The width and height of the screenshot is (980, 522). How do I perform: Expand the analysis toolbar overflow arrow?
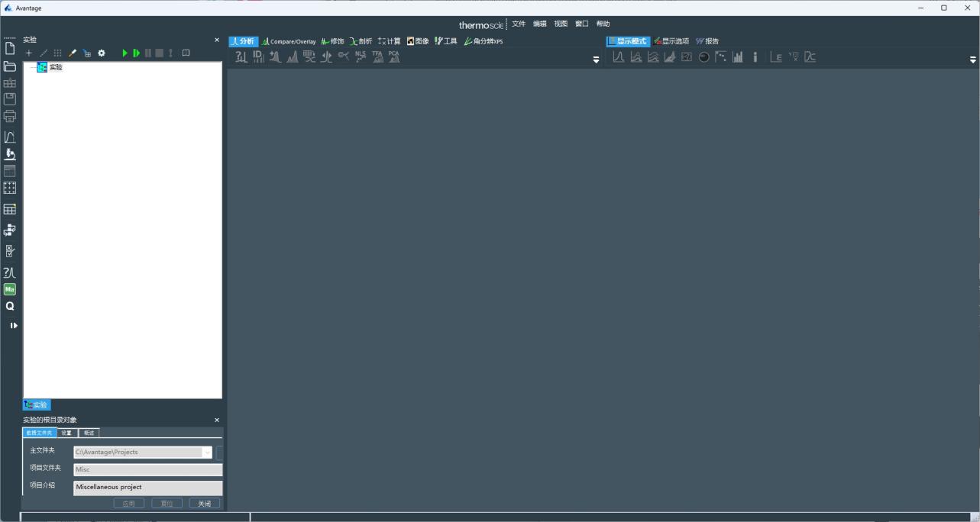(597, 60)
